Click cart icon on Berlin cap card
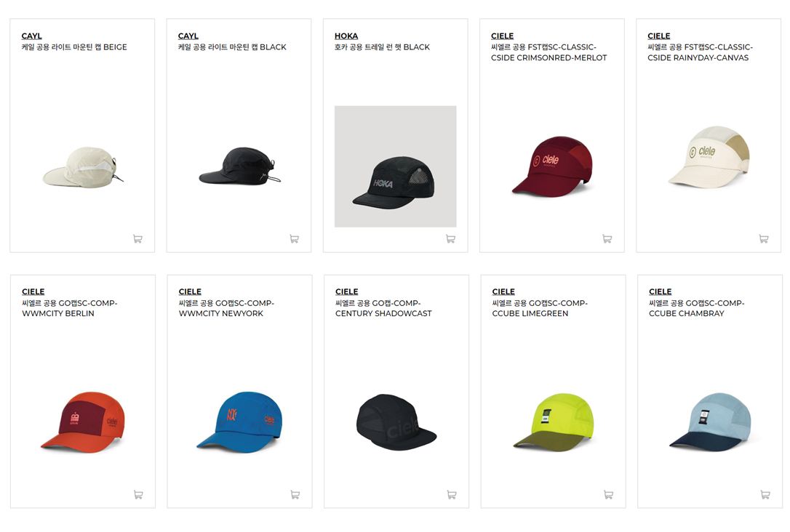Screen dimensions: 790x532 138,495
